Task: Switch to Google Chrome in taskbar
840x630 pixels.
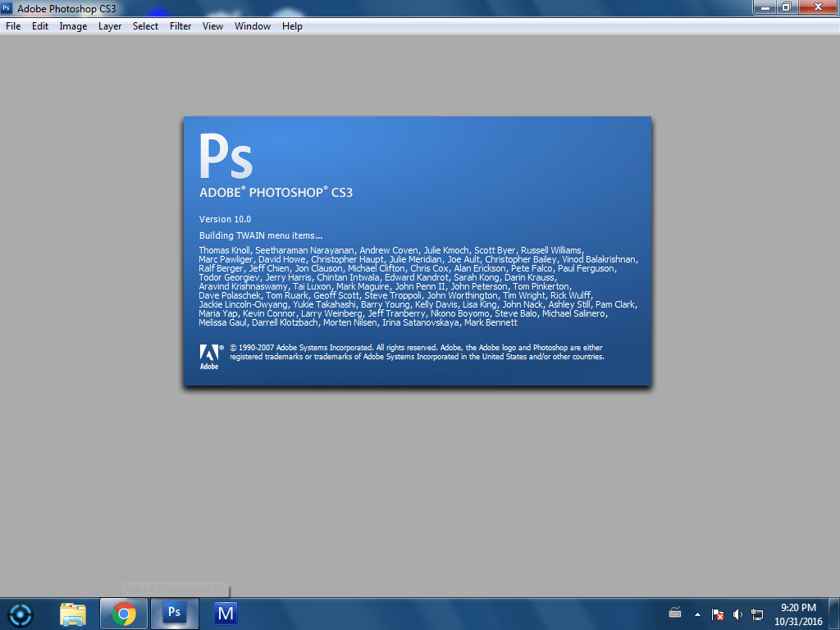Action: 124,614
